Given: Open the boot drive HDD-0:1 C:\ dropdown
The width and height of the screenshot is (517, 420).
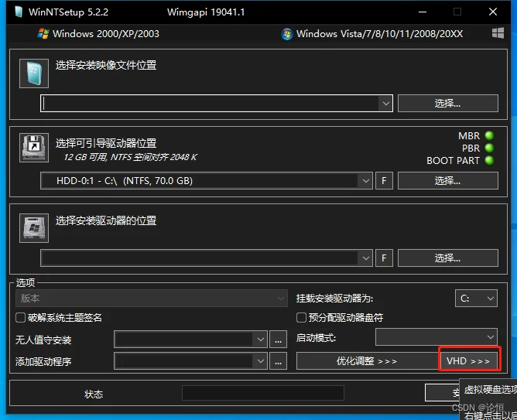Looking at the screenshot, I should click(x=365, y=180).
